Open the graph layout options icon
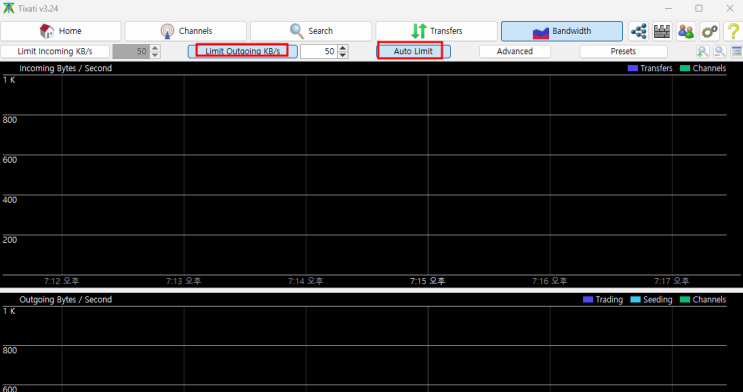The width and height of the screenshot is (743, 392). click(x=736, y=51)
